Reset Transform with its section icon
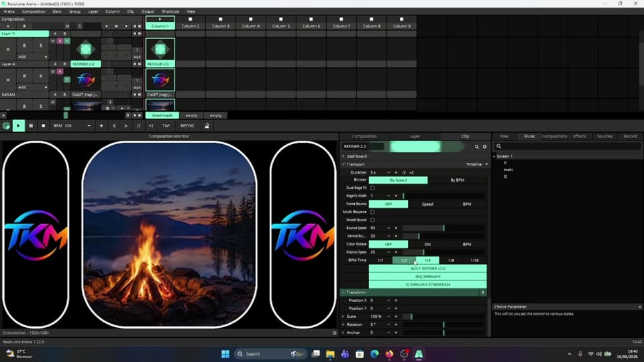This screenshot has height=362, width=644. (x=482, y=293)
